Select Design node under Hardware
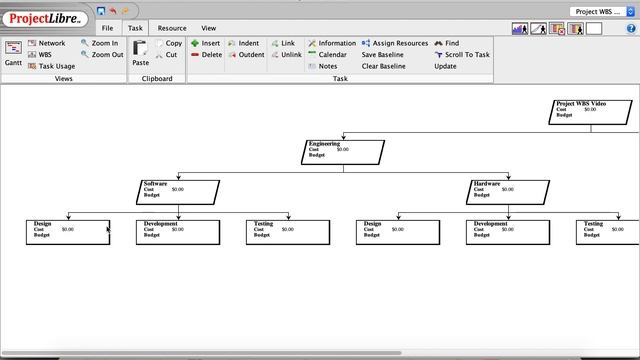 click(x=398, y=232)
